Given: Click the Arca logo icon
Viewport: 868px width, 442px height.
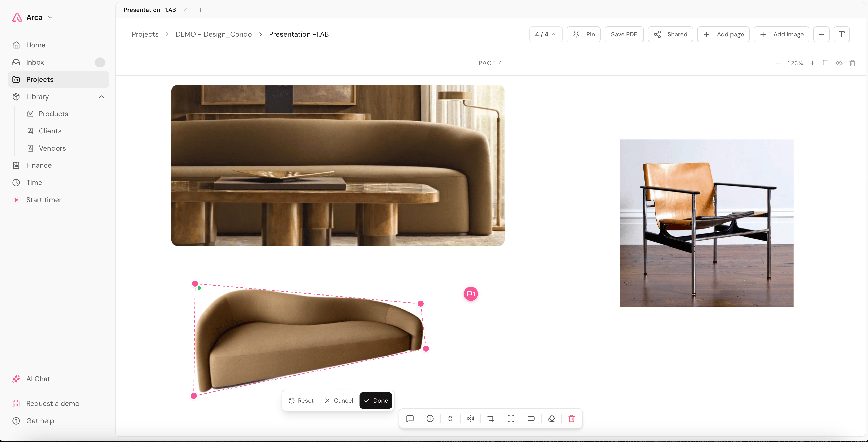Looking at the screenshot, I should tap(17, 17).
